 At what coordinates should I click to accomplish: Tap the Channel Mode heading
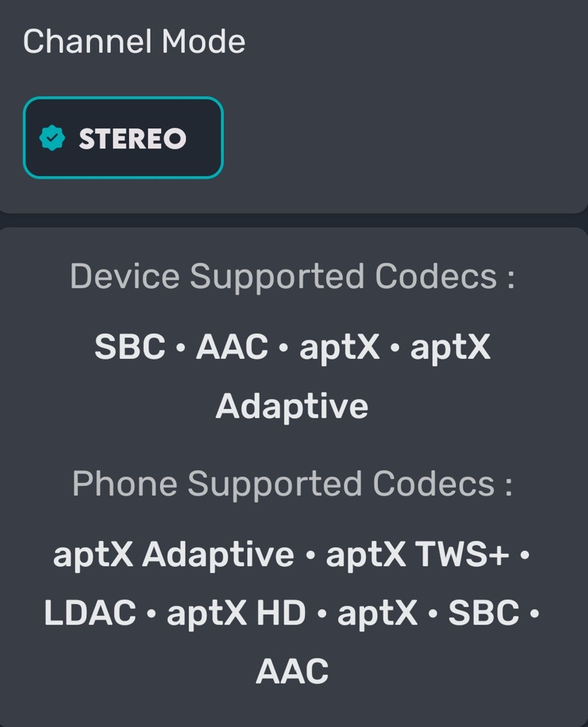[134, 41]
